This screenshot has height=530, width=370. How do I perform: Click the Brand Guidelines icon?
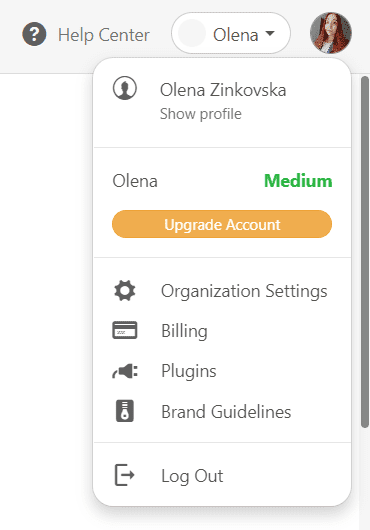[125, 411]
